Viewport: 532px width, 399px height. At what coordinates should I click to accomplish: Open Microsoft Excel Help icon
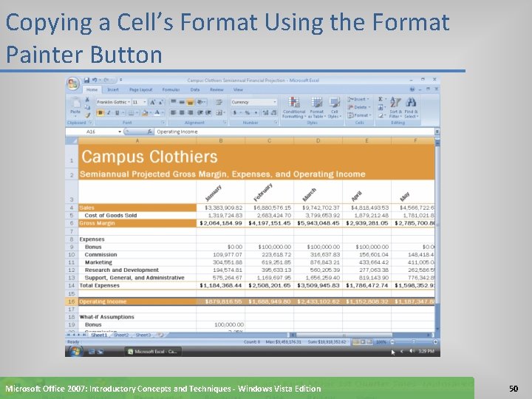[x=412, y=89]
